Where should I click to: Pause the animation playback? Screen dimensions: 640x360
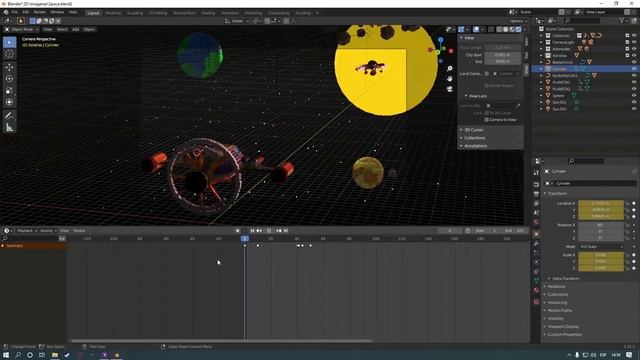click(x=269, y=231)
